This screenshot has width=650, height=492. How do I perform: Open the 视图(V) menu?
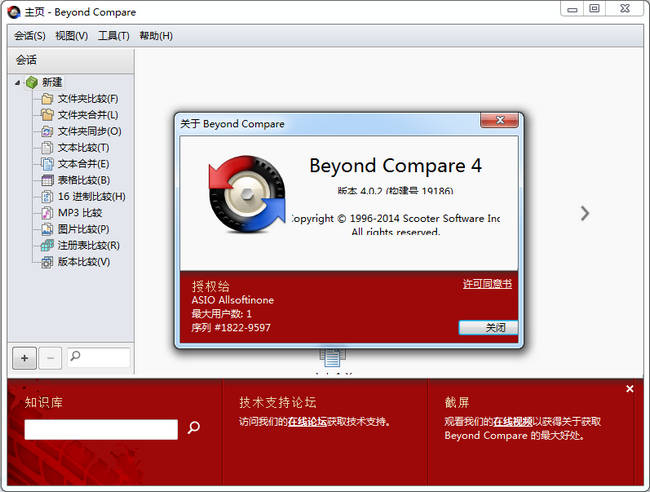[x=72, y=36]
